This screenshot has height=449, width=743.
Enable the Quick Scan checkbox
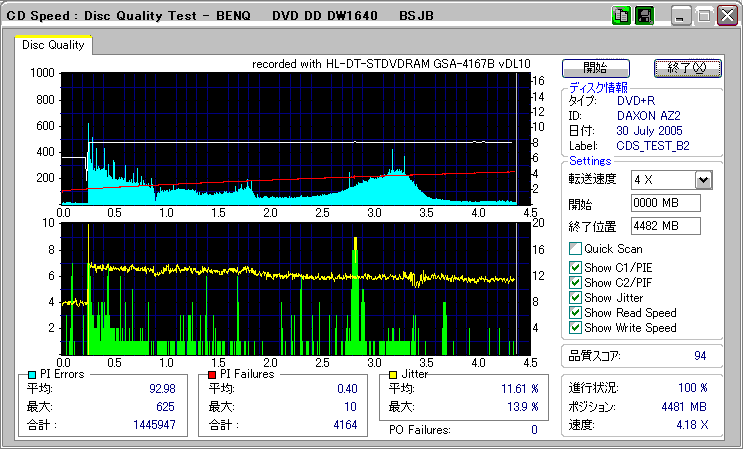575,249
